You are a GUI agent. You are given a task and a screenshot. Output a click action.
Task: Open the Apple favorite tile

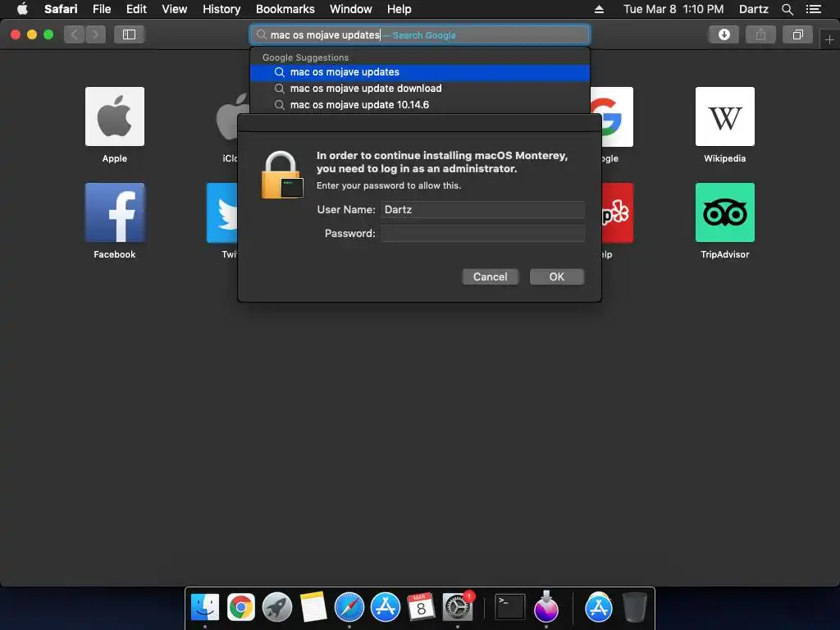(115, 116)
